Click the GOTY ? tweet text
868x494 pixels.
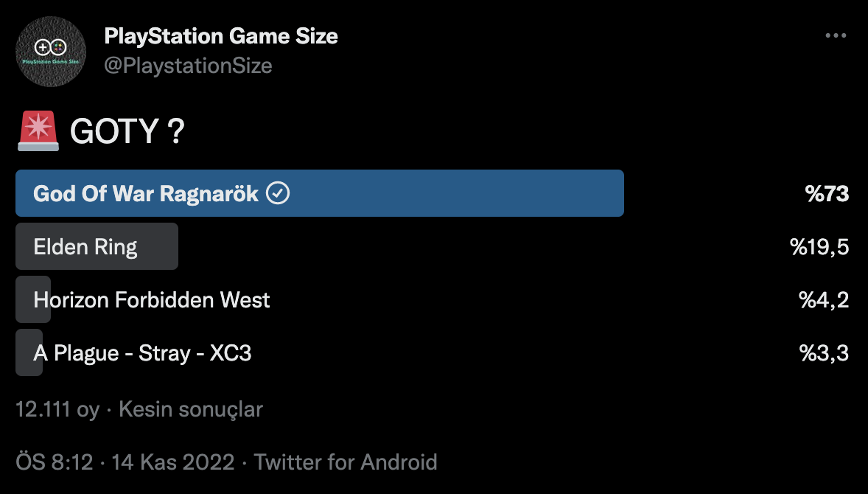[127, 131]
